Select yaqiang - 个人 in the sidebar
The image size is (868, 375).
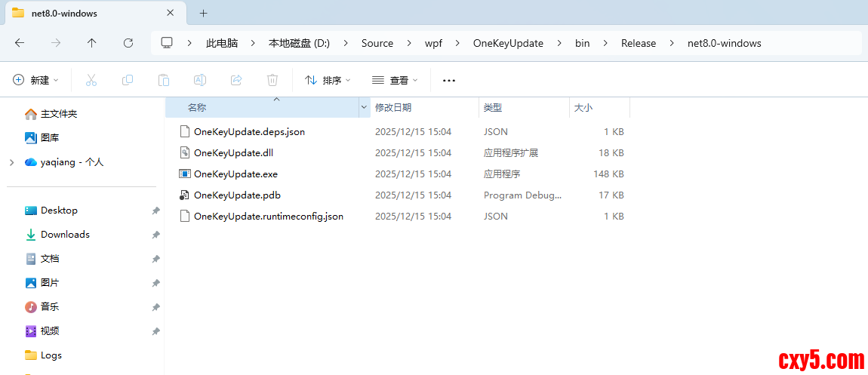coord(64,162)
